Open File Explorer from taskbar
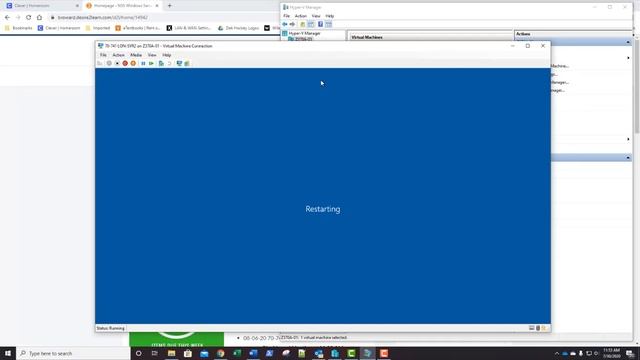 point(171,353)
